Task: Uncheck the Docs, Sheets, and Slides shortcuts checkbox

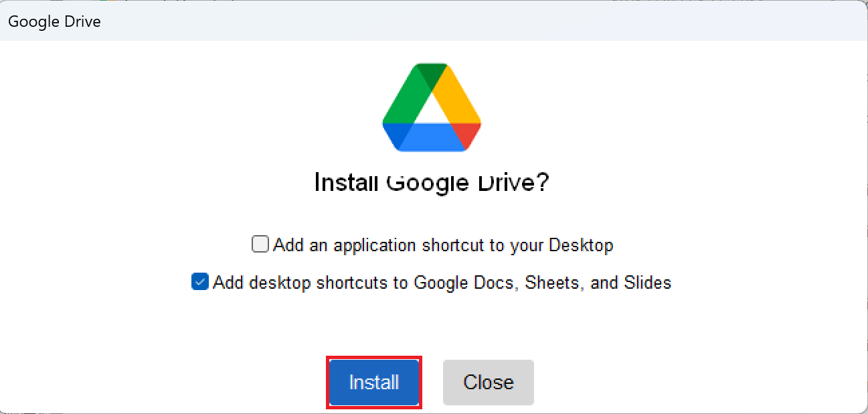Action: (x=199, y=281)
